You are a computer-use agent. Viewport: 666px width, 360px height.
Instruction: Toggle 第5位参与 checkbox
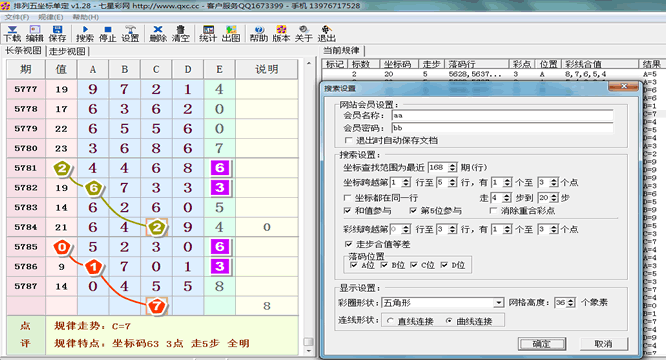pos(413,211)
